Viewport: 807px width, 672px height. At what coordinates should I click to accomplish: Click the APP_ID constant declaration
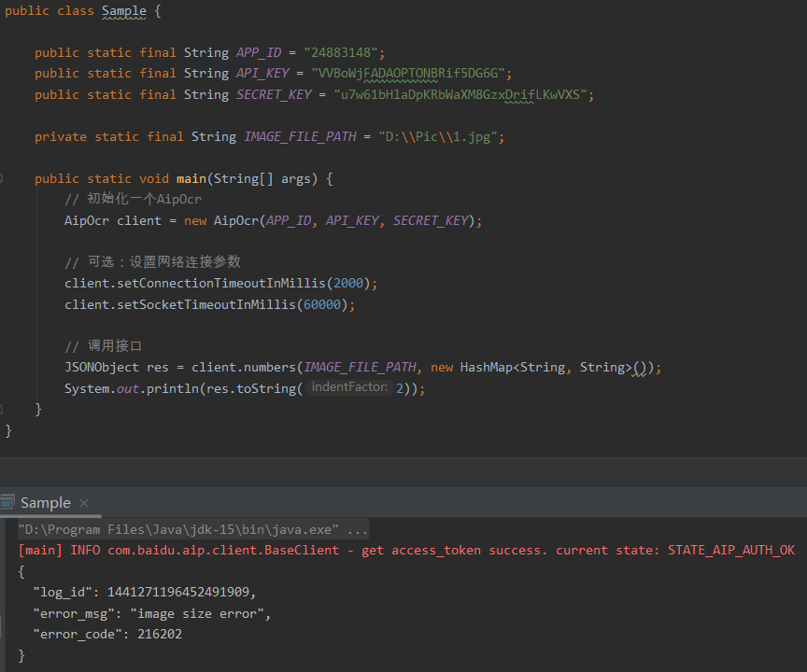(259, 52)
